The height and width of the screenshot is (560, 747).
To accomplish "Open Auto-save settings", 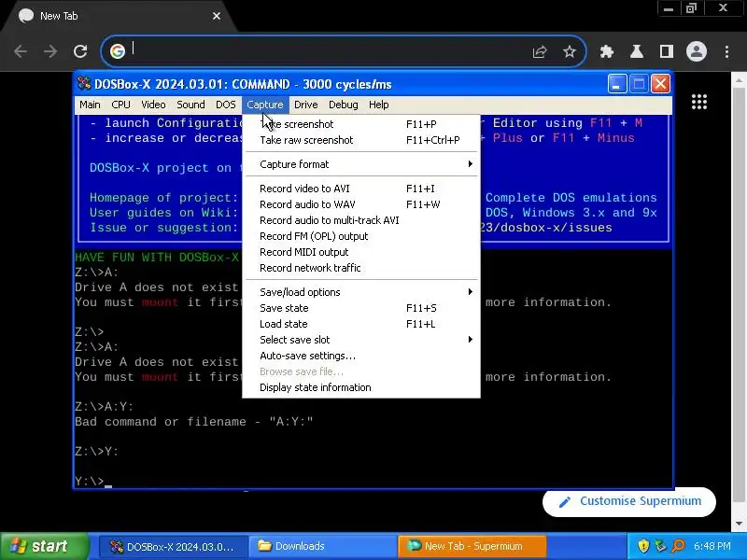I will pos(361,356).
